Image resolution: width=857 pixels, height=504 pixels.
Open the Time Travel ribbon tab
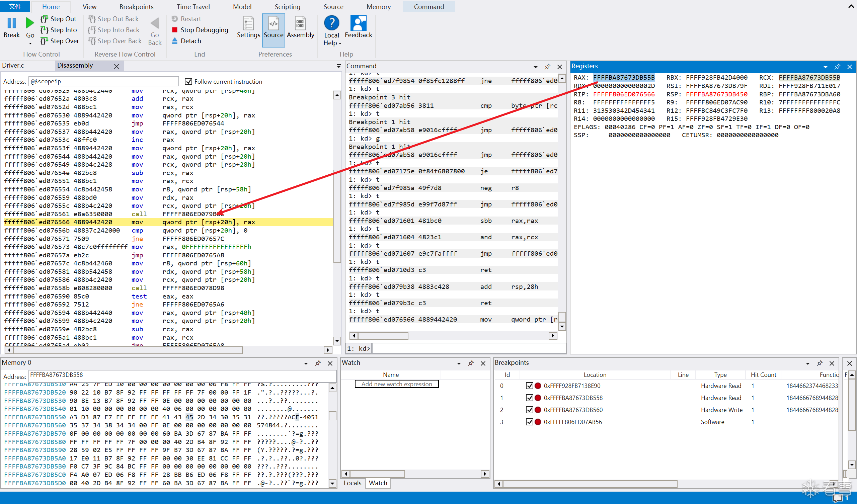[193, 7]
